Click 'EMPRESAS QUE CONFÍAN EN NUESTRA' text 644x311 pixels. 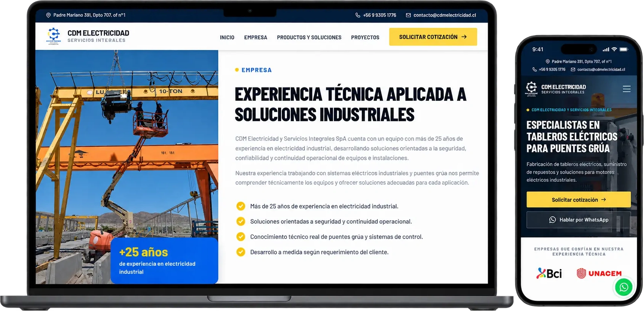[579, 249]
